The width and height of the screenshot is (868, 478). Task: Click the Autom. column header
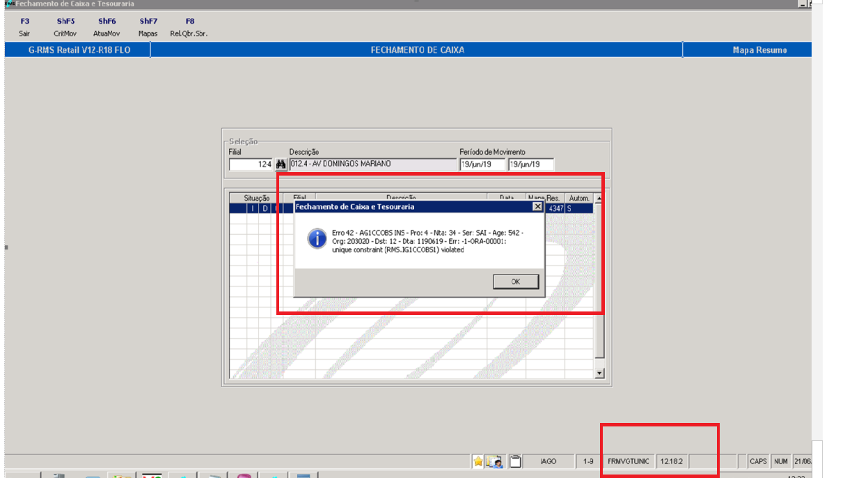click(x=579, y=198)
